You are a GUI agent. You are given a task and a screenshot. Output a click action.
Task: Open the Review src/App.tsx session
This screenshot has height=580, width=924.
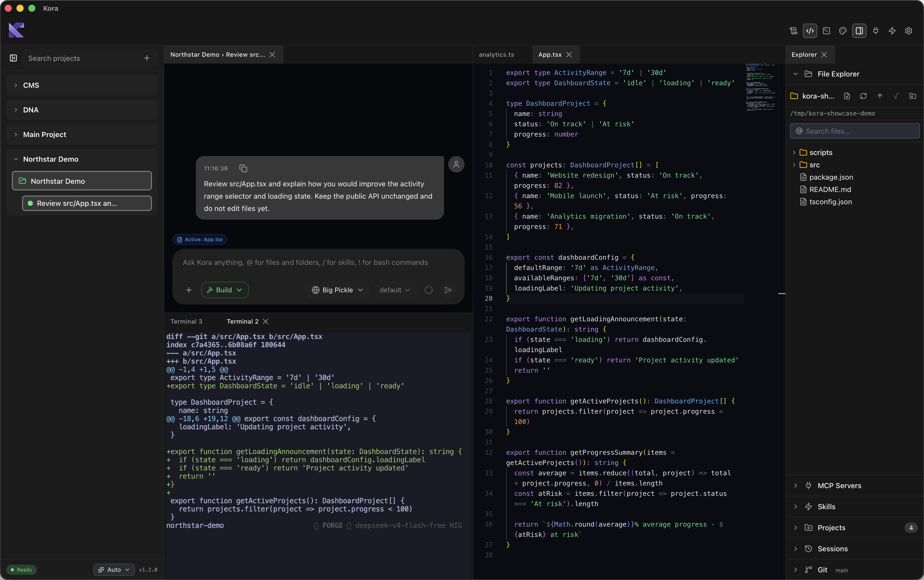tap(87, 203)
